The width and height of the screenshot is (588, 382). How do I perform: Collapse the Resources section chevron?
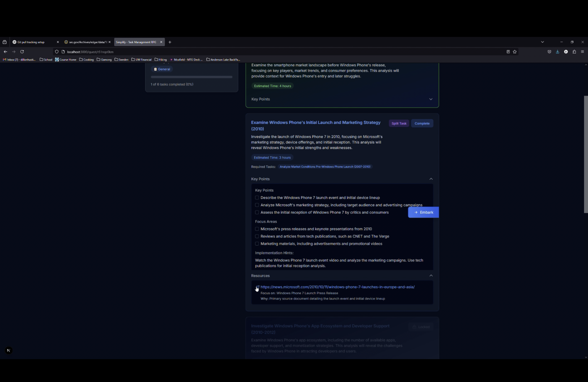431,276
